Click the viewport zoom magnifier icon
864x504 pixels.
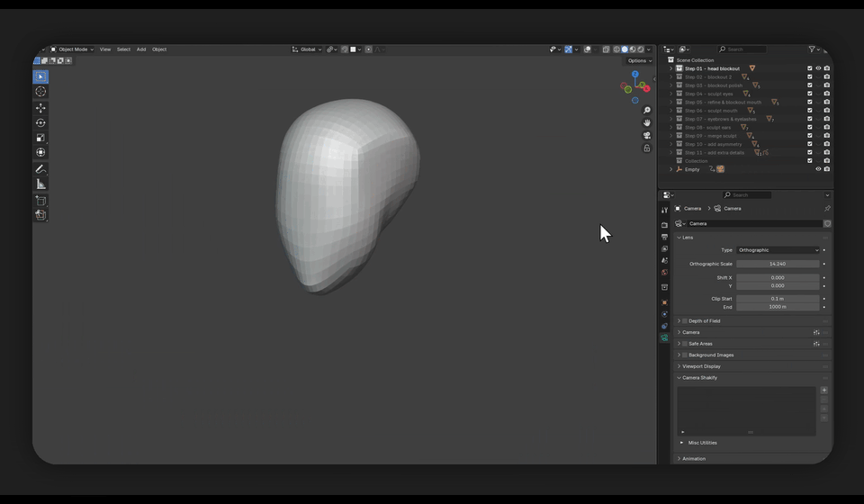point(646,111)
